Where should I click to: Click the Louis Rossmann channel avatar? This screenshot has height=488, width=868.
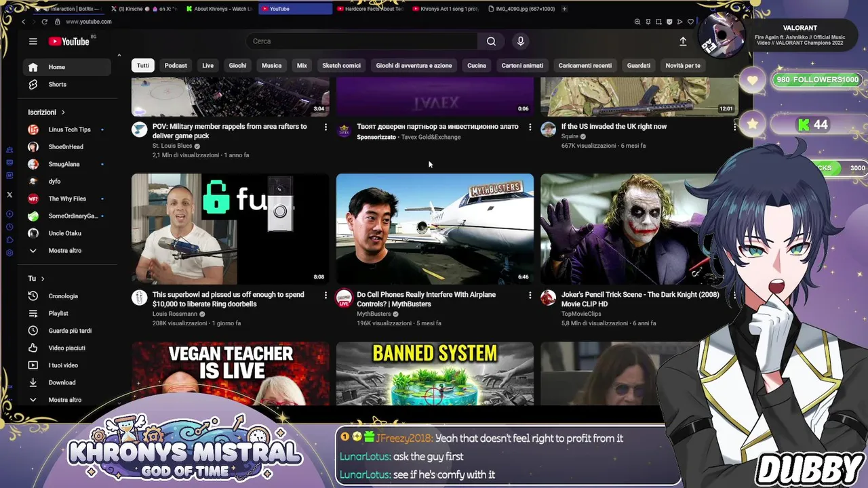(x=139, y=298)
